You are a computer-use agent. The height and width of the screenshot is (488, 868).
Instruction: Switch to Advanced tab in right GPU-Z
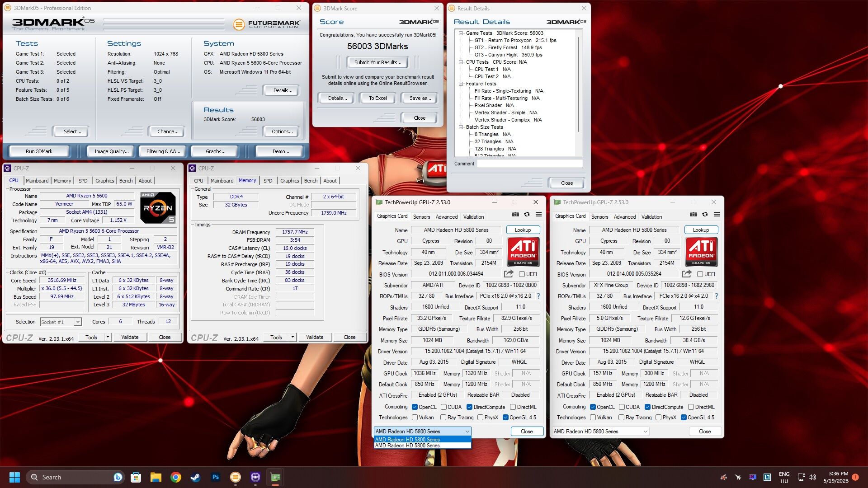pos(625,217)
